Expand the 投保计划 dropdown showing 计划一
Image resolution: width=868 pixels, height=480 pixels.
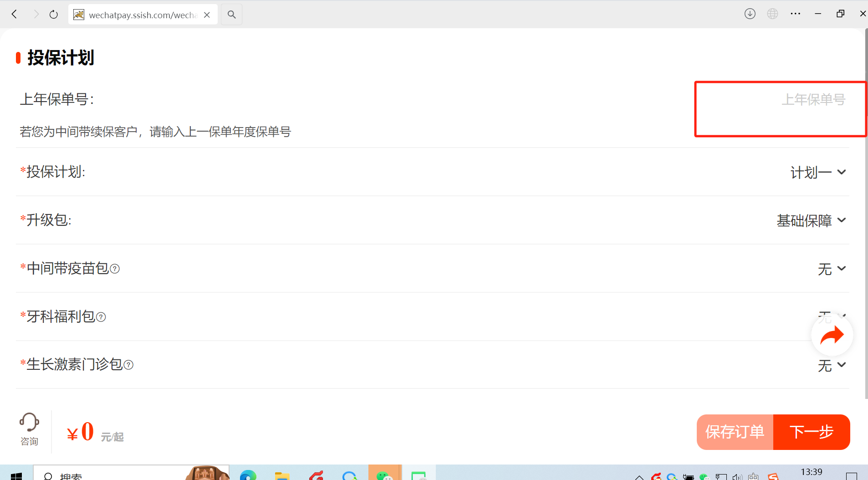(x=818, y=173)
